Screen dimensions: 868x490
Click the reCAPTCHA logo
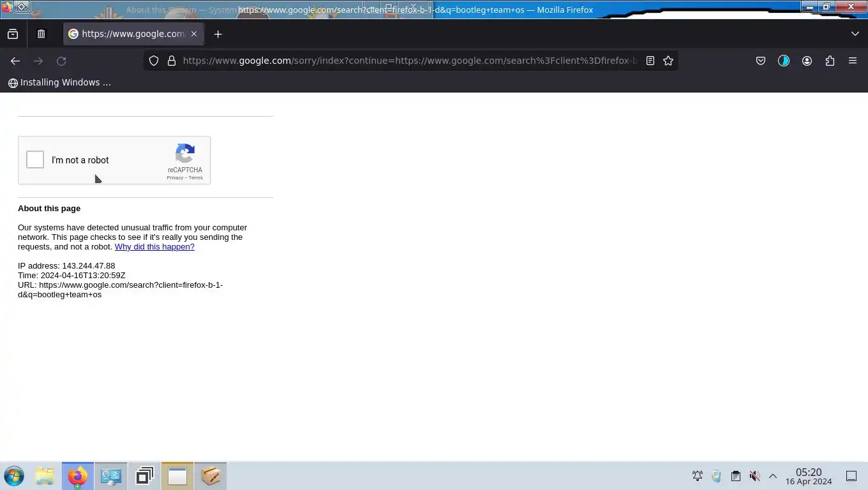tap(185, 154)
